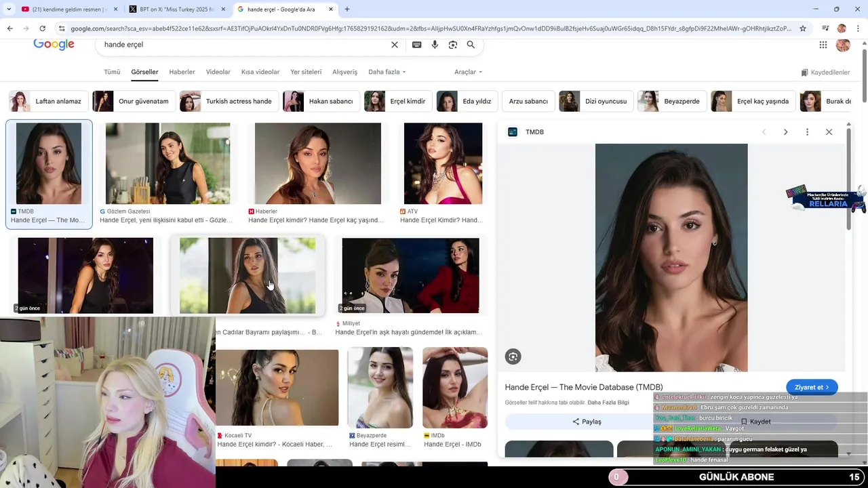Bookmark this page with the star icon
Image resolution: width=868 pixels, height=488 pixels.
(803, 28)
